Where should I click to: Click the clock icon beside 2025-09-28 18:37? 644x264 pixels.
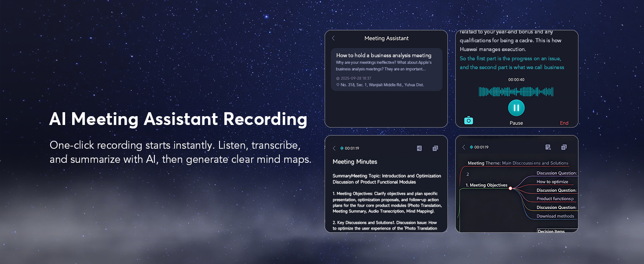338,78
